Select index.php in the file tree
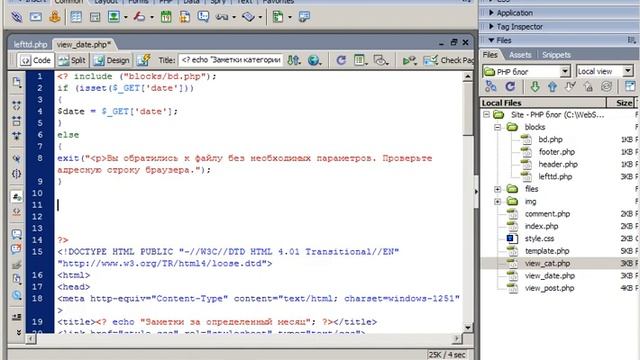 541,226
